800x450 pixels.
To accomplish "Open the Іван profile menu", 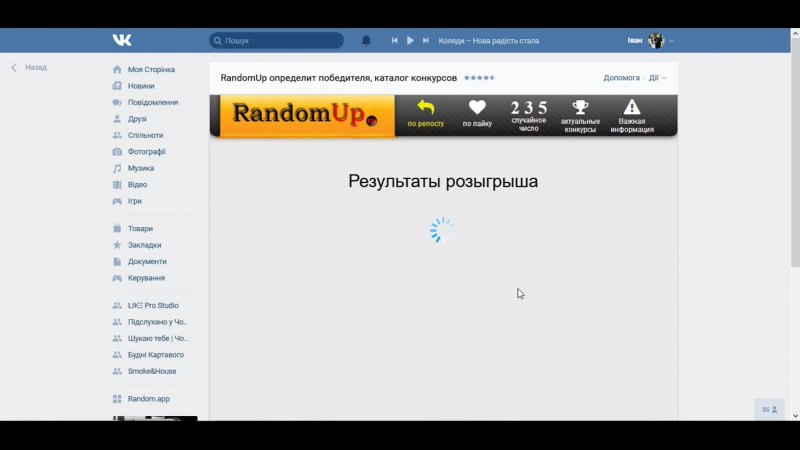I will [649, 41].
